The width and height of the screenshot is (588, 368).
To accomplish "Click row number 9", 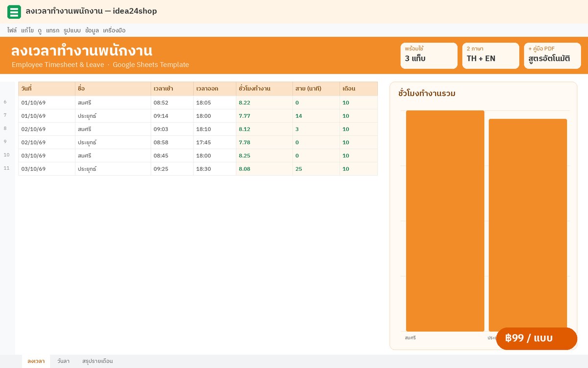I will [5, 142].
